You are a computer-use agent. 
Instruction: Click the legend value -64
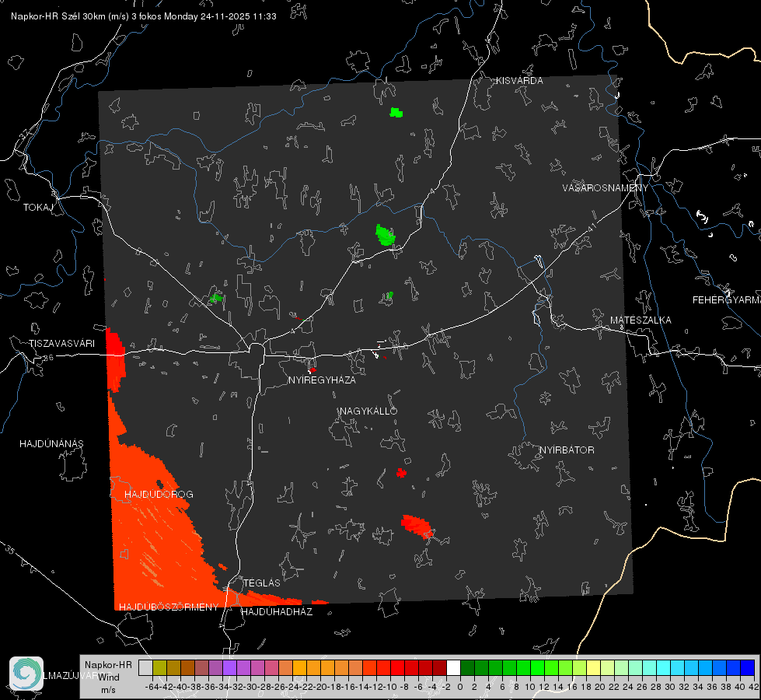(x=152, y=687)
